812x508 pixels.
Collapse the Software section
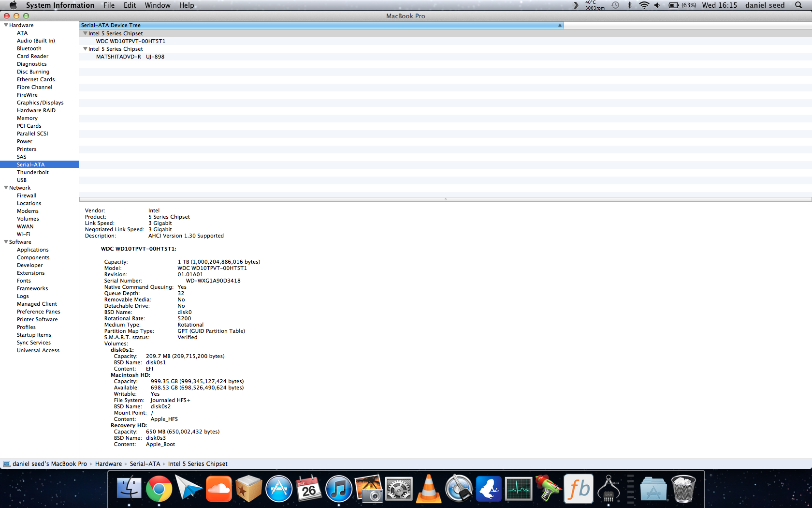tap(6, 242)
